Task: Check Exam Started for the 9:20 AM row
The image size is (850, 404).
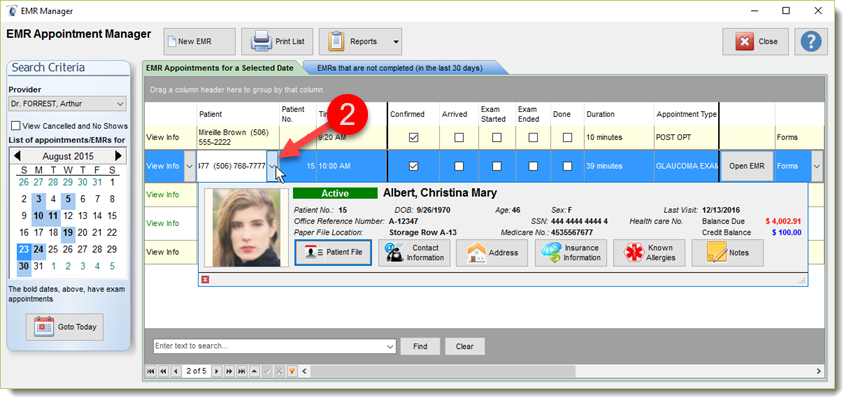Action: point(497,138)
